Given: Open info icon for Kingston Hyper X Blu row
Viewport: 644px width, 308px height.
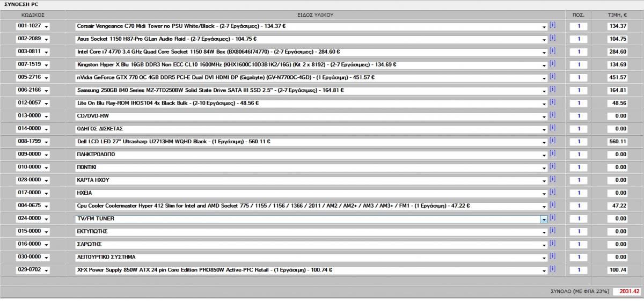Looking at the screenshot, I should point(553,64).
